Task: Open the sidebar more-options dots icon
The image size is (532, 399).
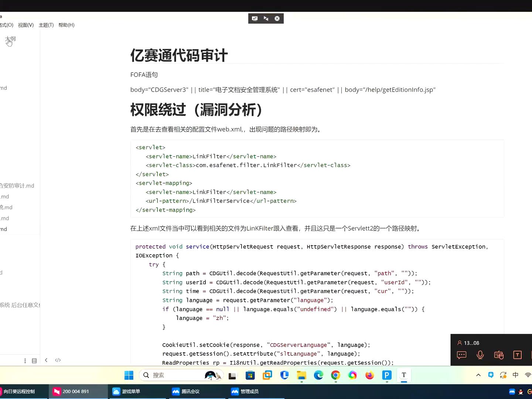Action: (x=25, y=361)
